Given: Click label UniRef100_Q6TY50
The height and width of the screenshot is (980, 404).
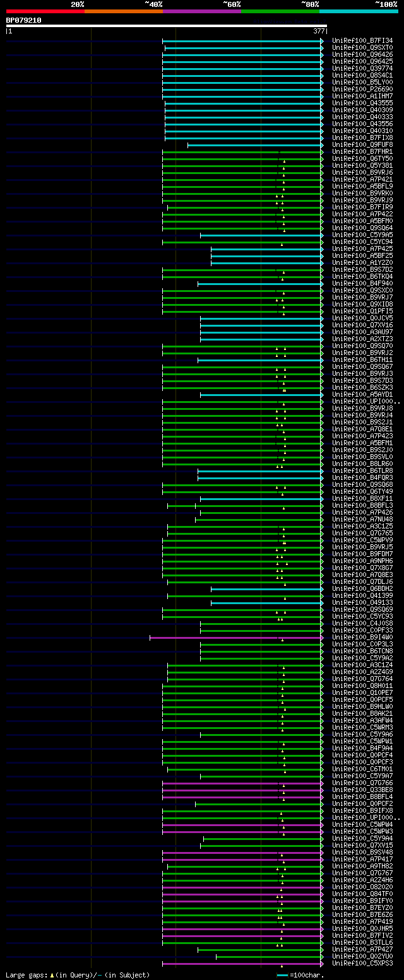Looking at the screenshot, I should click(x=362, y=159).
